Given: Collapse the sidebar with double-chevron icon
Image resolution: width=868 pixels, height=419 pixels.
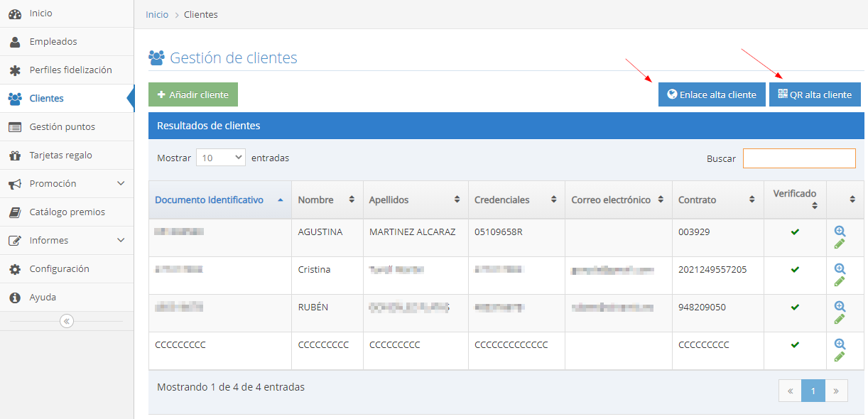Looking at the screenshot, I should (67, 321).
